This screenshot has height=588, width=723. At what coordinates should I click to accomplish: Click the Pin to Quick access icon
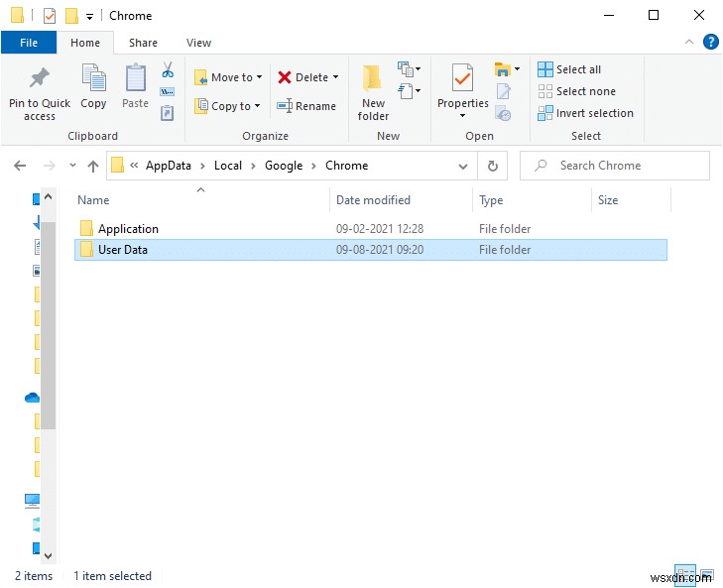click(40, 77)
